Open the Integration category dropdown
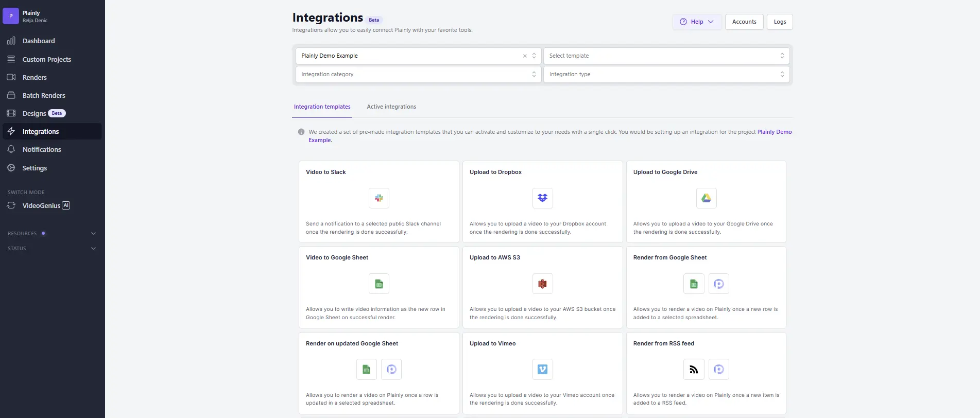This screenshot has height=418, width=980. [418, 74]
